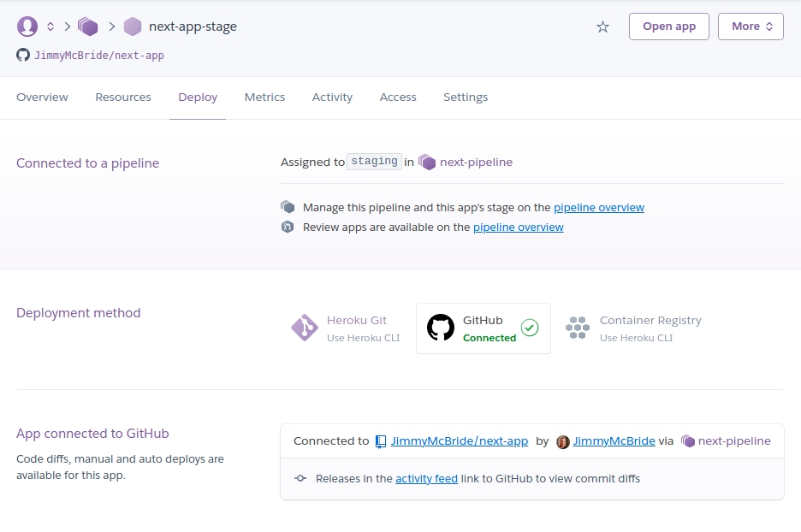Open the Settings tab

[466, 98]
